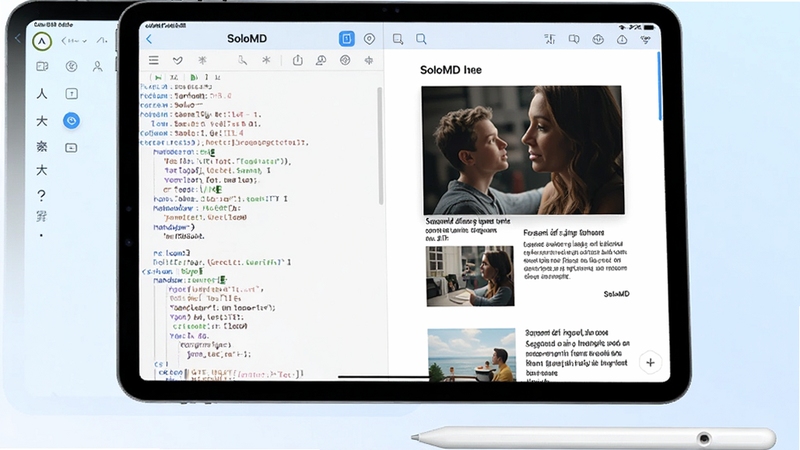The image size is (800, 450).
Task: Click the SoloMD title in the navigation bar
Action: 247,39
